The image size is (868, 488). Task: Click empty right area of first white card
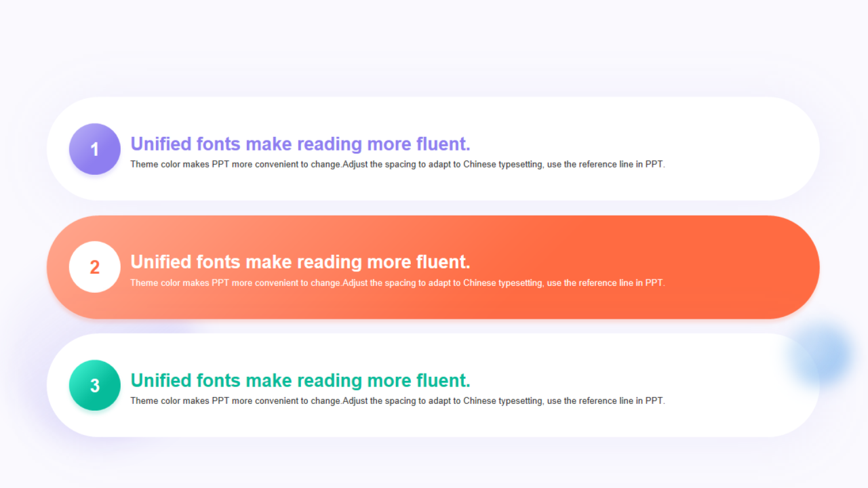[x=739, y=149]
